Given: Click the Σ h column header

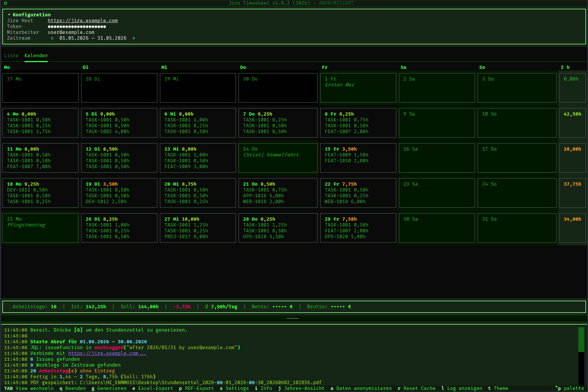Looking at the screenshot, I should [x=565, y=67].
